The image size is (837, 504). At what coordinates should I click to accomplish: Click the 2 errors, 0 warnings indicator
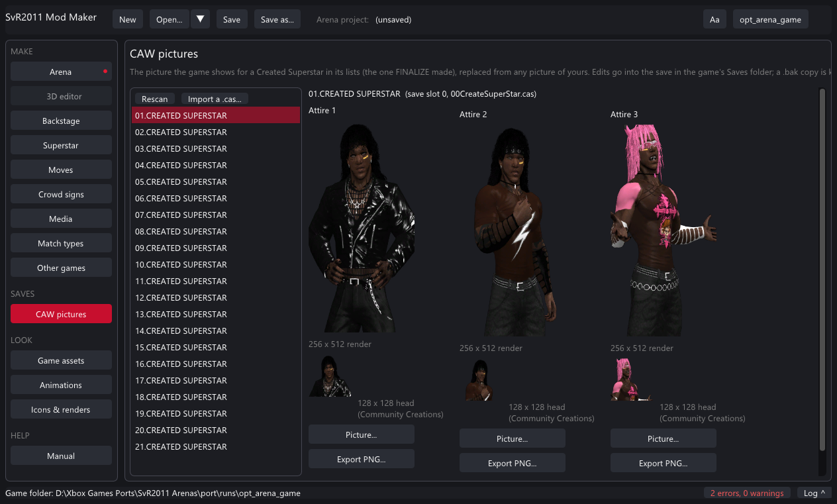point(747,493)
